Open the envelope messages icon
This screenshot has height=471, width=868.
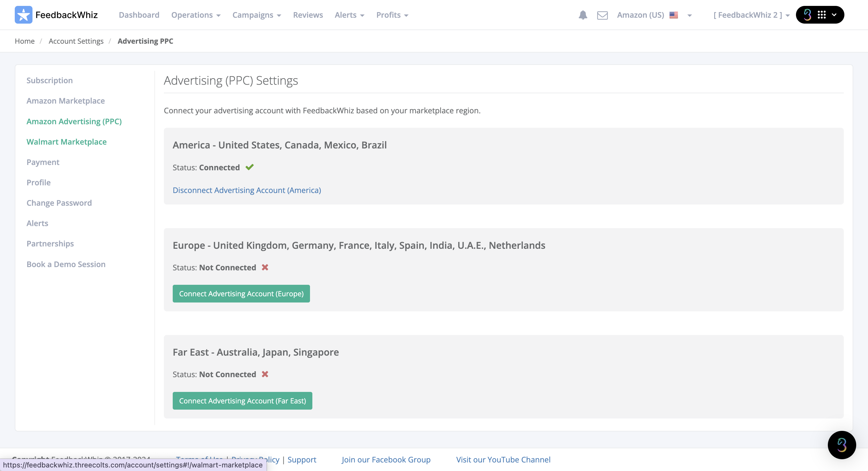click(603, 15)
